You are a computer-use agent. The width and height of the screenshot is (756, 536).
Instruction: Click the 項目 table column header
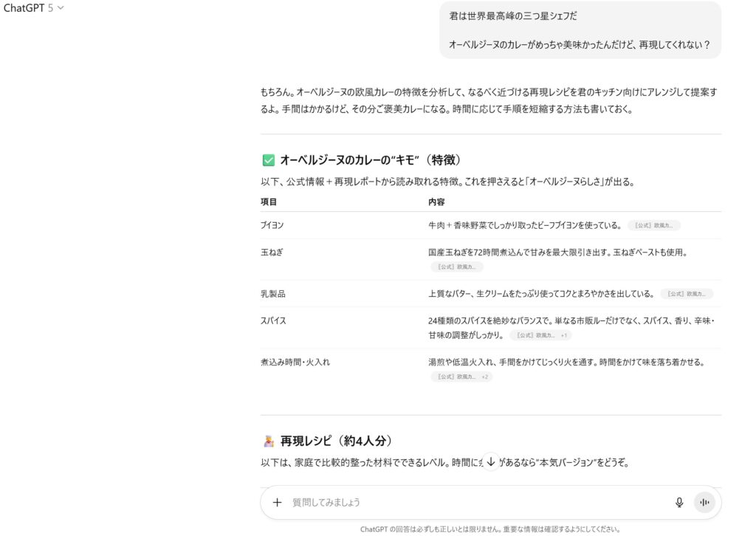point(269,202)
